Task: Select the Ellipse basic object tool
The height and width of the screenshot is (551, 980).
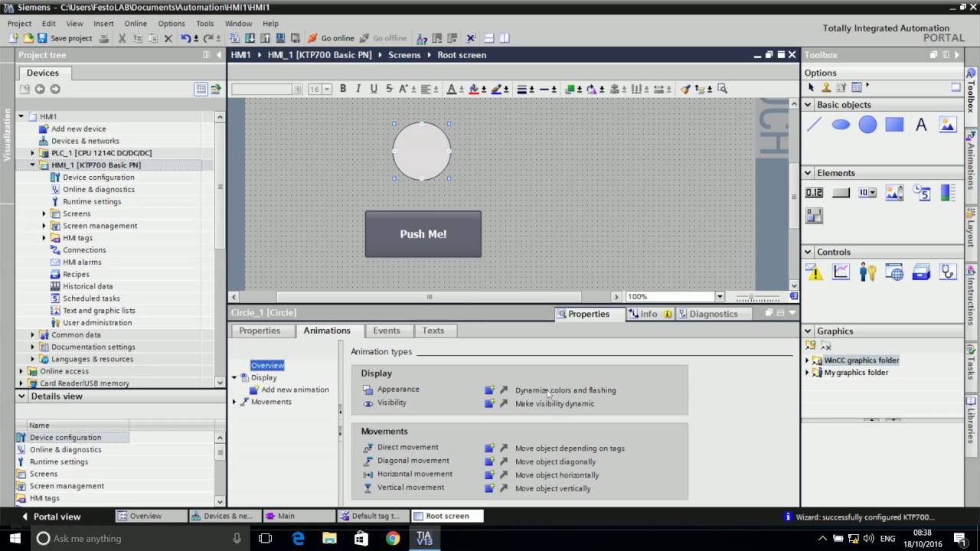Action: (x=841, y=125)
